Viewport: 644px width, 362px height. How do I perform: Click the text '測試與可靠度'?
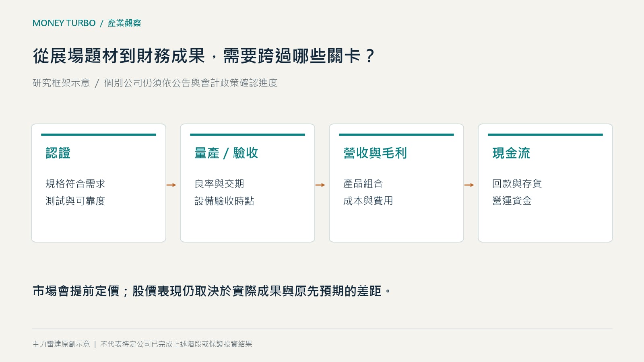click(x=75, y=201)
